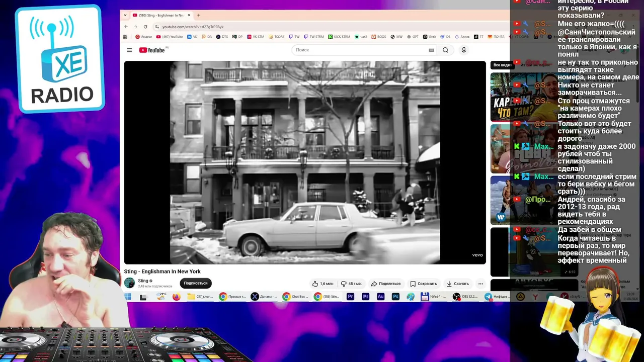This screenshot has width=644, height=362.
Task: Switch to the Прямые т... Chrome taskbar window
Action: (x=232, y=297)
